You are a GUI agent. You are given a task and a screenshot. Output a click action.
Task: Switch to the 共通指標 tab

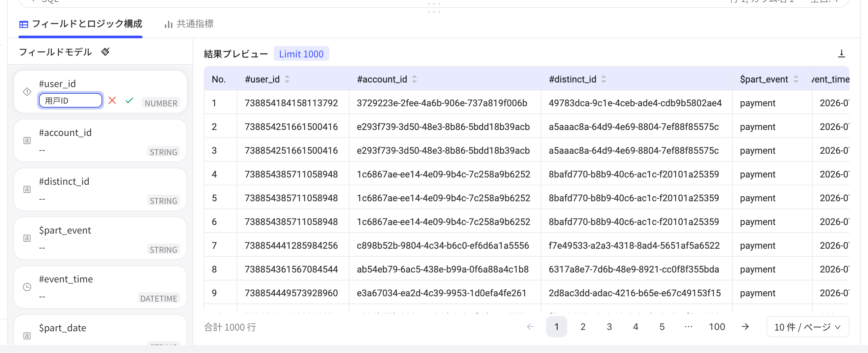coord(189,24)
